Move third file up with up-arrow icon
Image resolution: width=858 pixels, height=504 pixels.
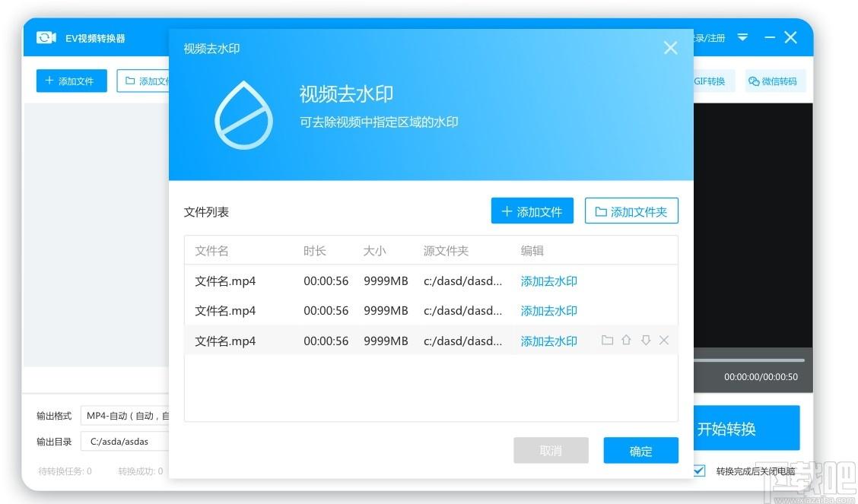point(626,341)
